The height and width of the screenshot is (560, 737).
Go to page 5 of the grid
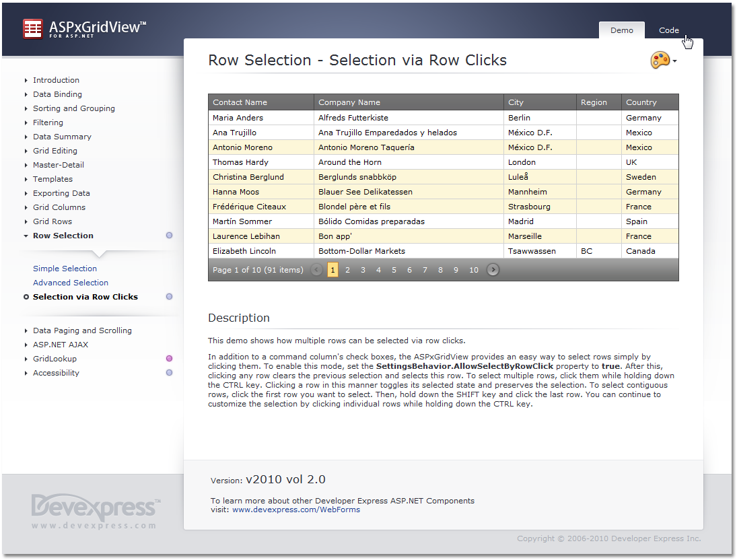point(394,270)
